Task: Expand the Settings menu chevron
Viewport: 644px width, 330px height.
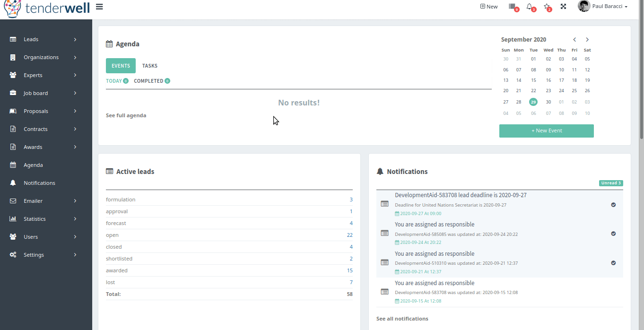Action: click(x=75, y=255)
